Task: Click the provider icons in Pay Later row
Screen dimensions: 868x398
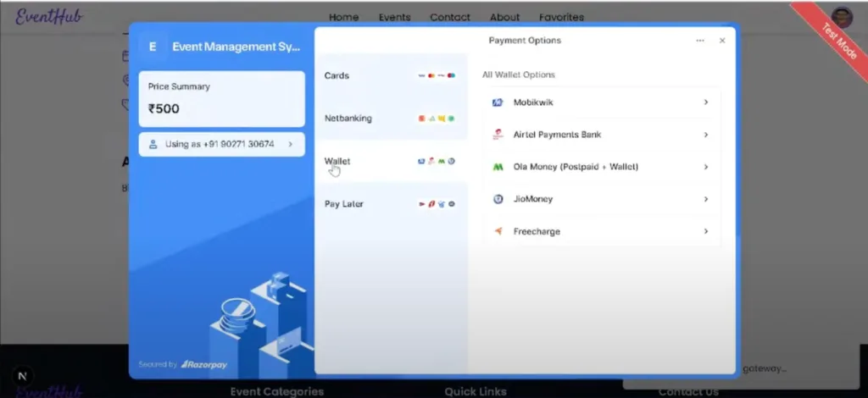Action: pyautogui.click(x=437, y=204)
